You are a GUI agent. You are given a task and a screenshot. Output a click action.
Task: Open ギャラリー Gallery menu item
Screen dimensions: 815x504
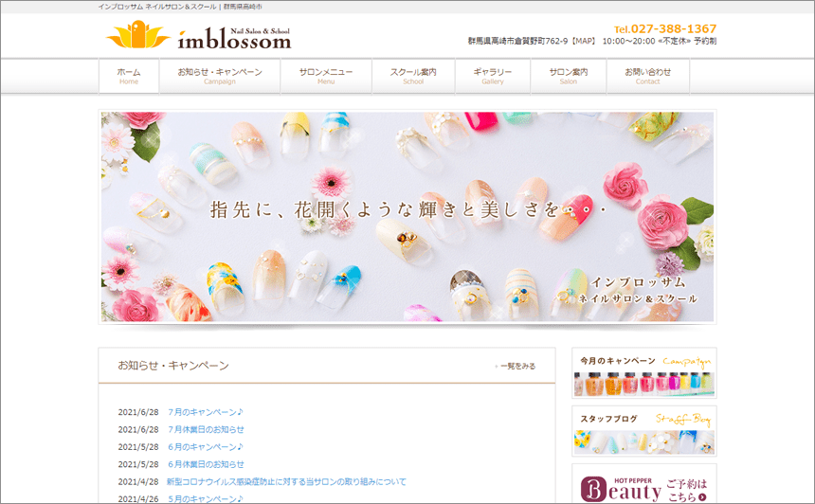[493, 77]
